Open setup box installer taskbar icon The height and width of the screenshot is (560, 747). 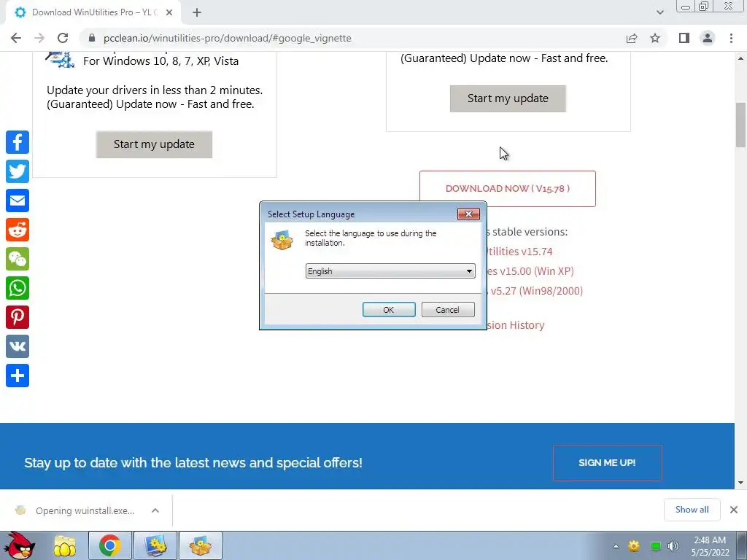[x=201, y=545]
